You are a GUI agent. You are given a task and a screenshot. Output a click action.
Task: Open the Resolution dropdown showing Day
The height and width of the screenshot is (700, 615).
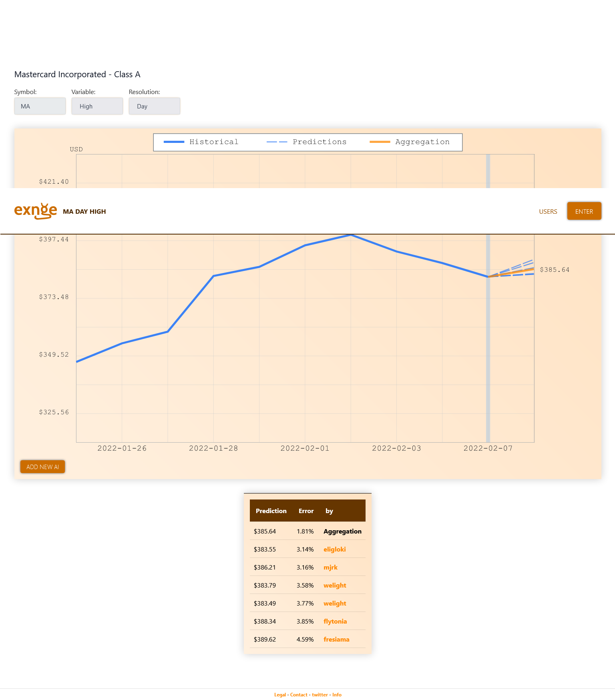coord(155,106)
